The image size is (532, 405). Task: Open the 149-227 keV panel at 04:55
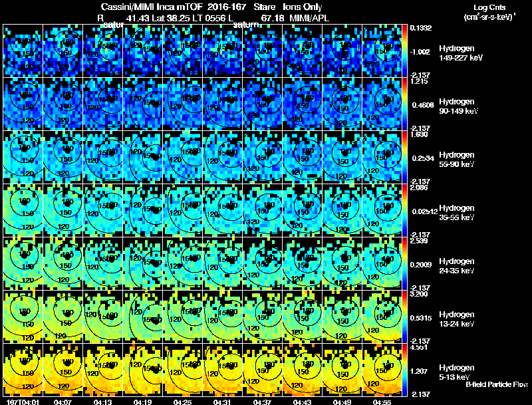click(382, 51)
